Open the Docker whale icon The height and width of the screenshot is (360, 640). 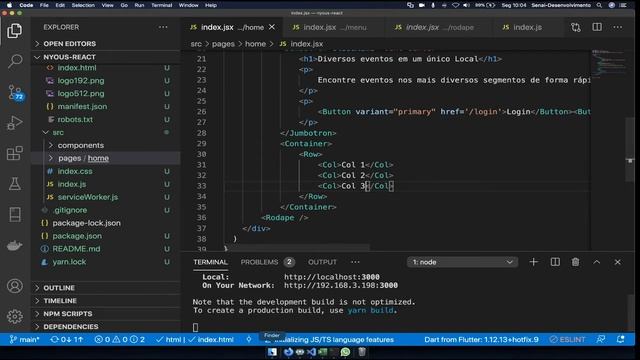point(15,245)
